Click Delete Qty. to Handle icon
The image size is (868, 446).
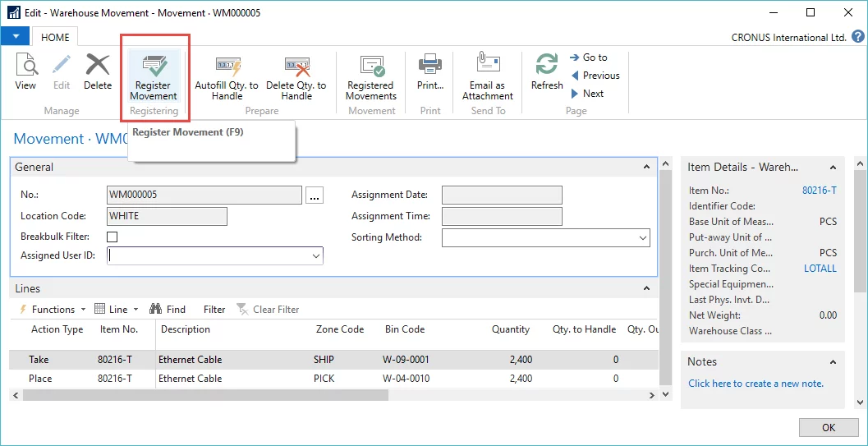pos(296,67)
